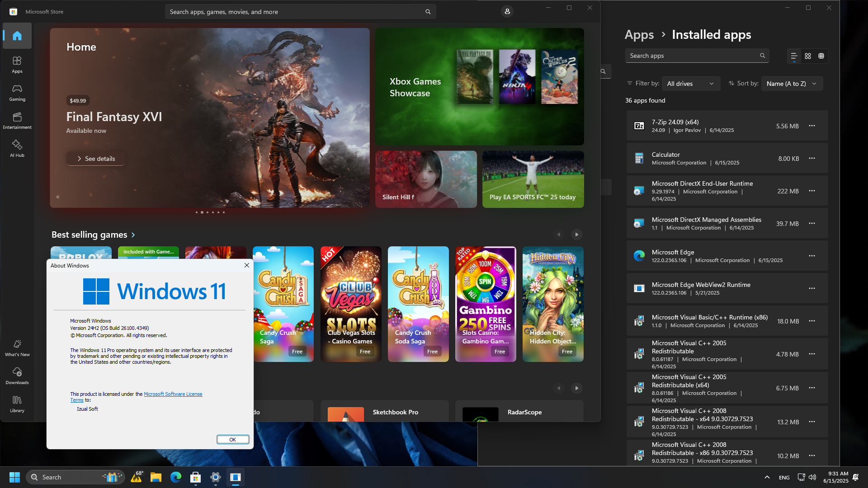Open What's New in Store sidebar

tap(17, 348)
